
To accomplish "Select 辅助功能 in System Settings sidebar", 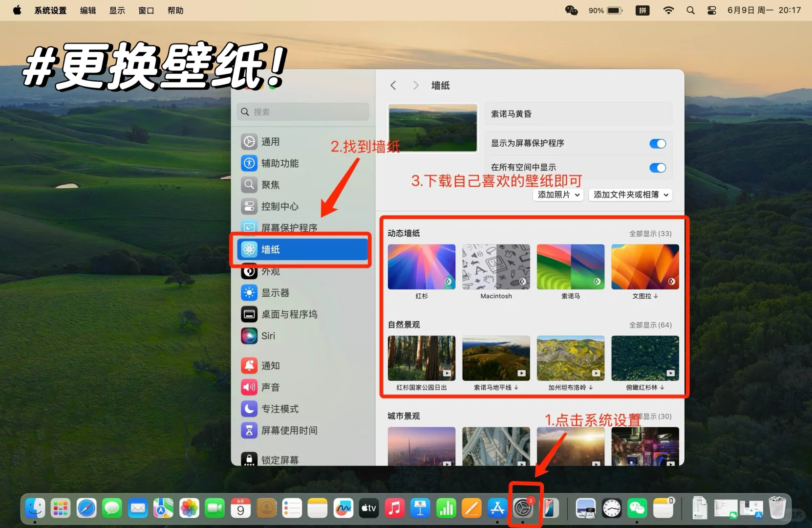I will coord(279,163).
